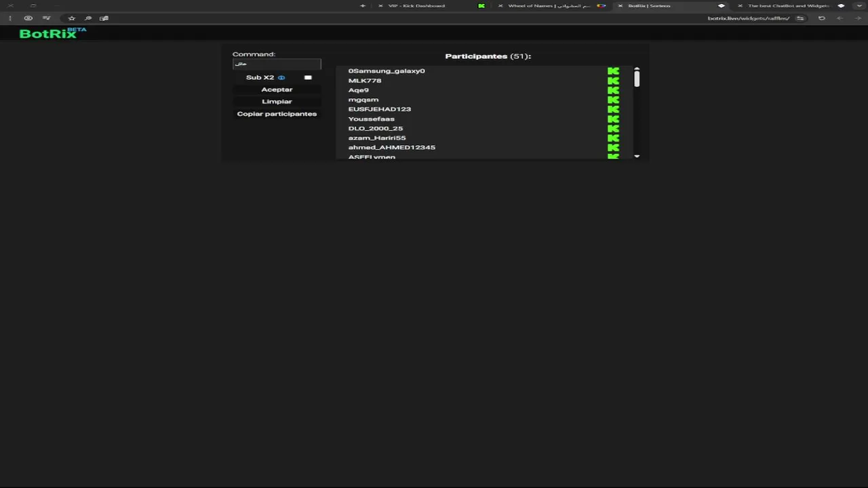Click the botrix.live address bar URL
This screenshot has height=488, width=868.
[x=749, y=18]
